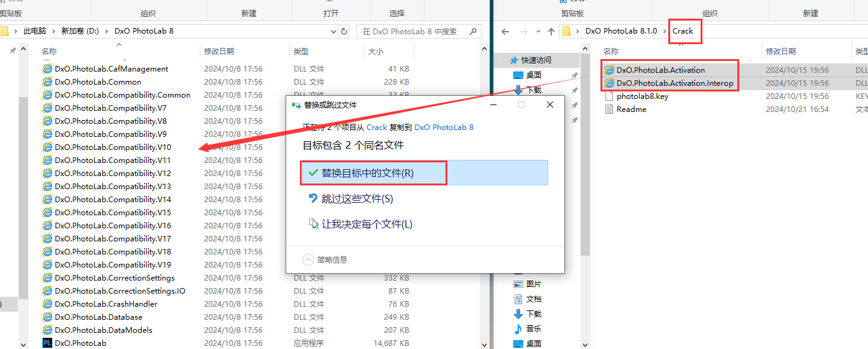Close the 替换或跳过文件 dialog
Image resolution: width=868 pixels, height=349 pixels.
click(x=550, y=105)
